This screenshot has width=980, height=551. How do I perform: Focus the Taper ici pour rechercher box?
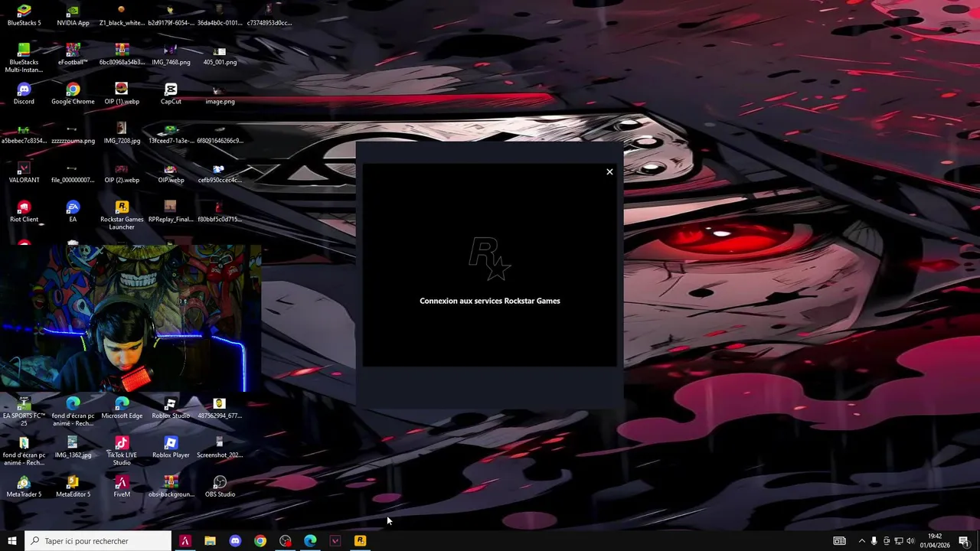pos(98,541)
